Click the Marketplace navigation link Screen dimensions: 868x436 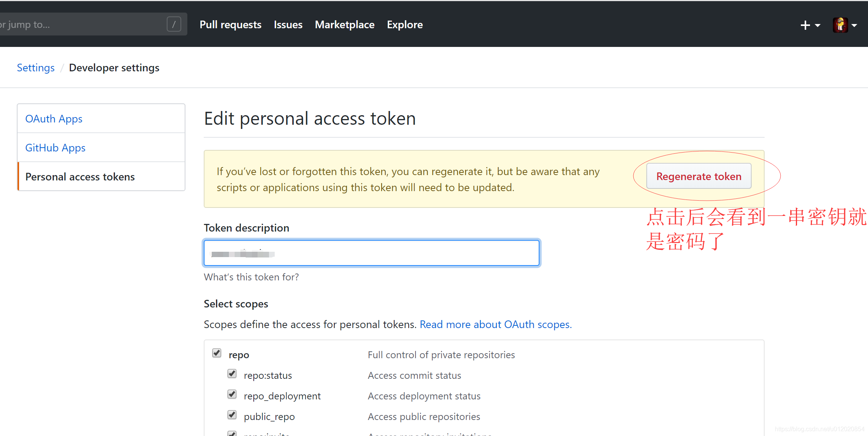[344, 24]
